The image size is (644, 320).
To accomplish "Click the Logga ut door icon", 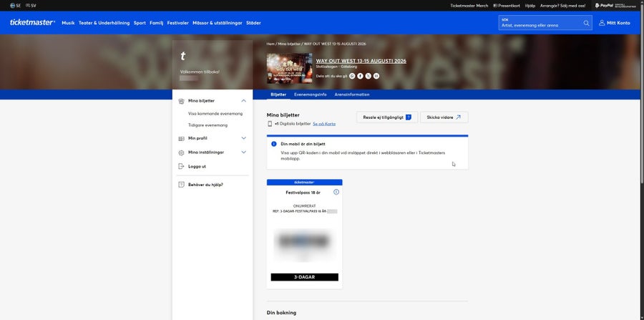I will click(x=181, y=166).
